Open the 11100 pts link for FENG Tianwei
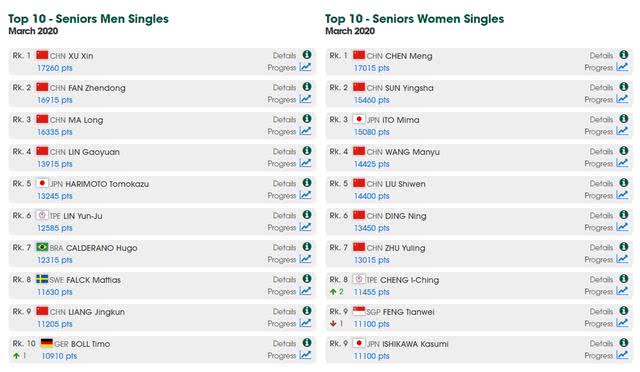The width and height of the screenshot is (640, 372). [371, 324]
